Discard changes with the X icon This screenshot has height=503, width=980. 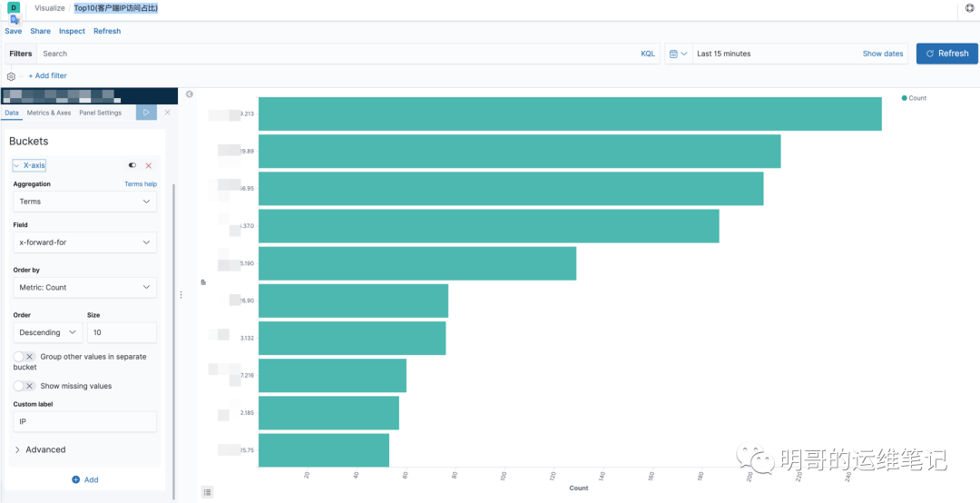coord(167,113)
